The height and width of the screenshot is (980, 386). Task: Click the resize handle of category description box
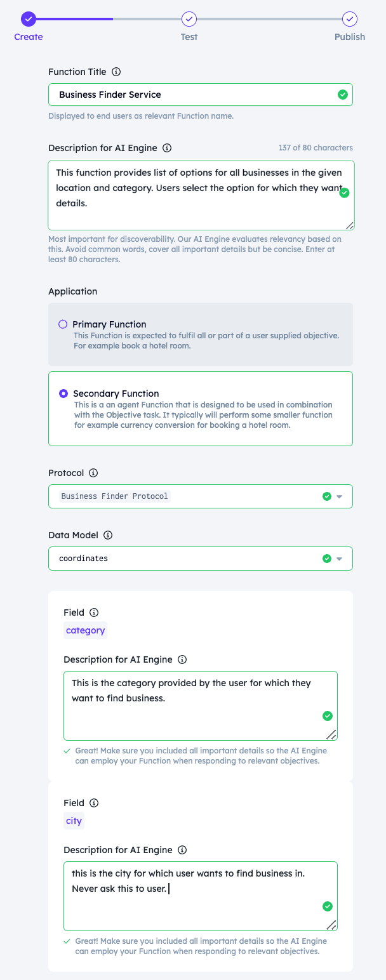pyautogui.click(x=331, y=734)
